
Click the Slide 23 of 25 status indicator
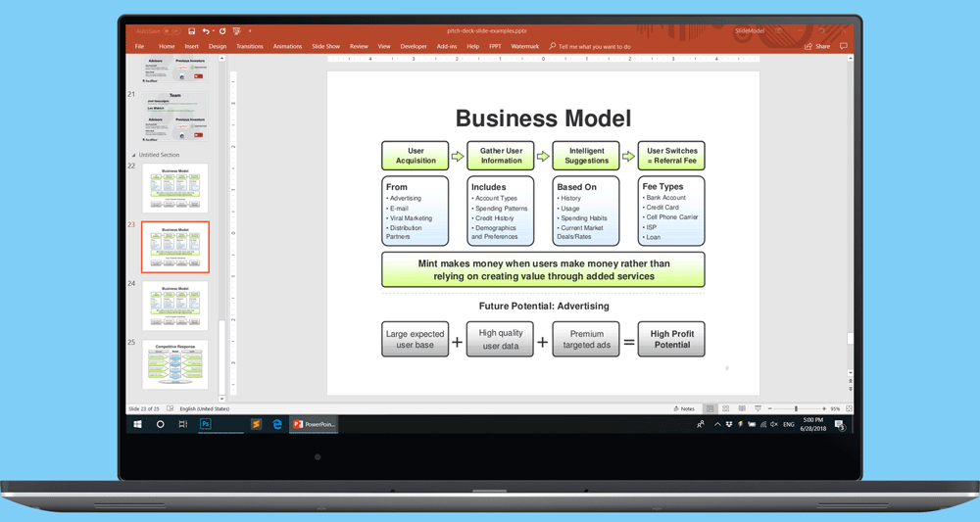pyautogui.click(x=144, y=409)
